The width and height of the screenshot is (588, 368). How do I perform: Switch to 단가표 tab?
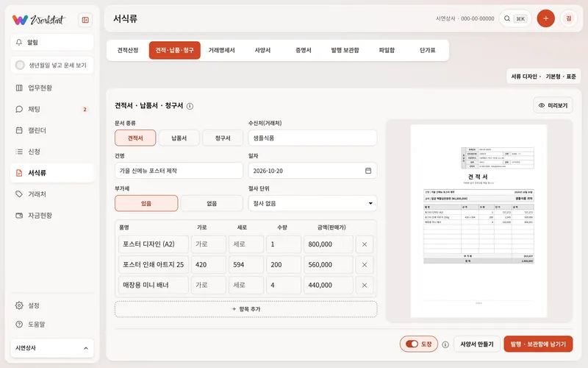tap(428, 50)
